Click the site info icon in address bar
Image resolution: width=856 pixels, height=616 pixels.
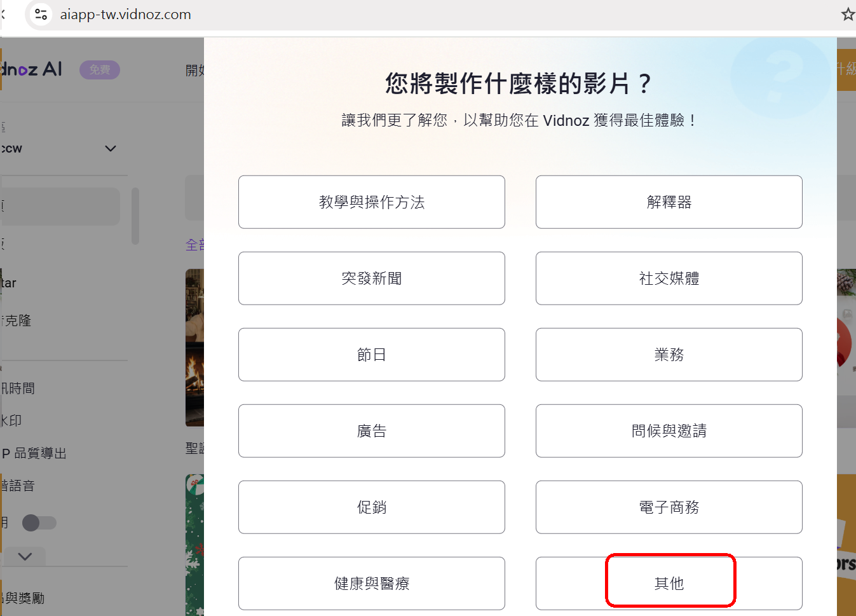[x=41, y=14]
